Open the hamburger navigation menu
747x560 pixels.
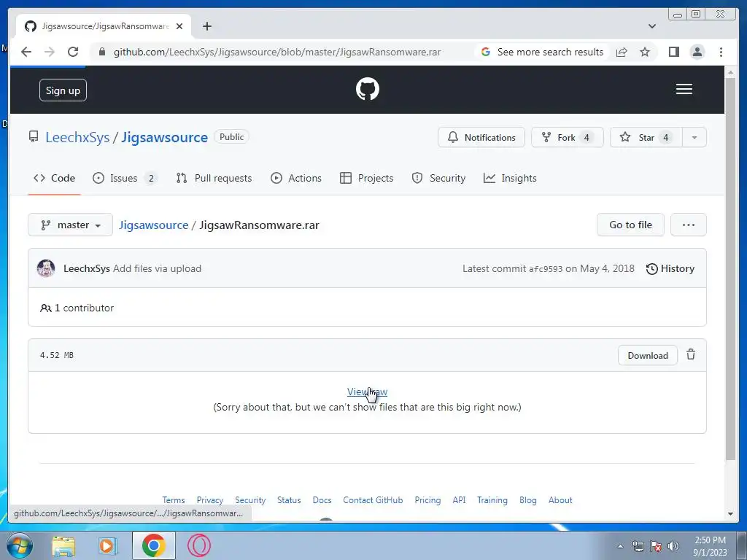(x=684, y=89)
